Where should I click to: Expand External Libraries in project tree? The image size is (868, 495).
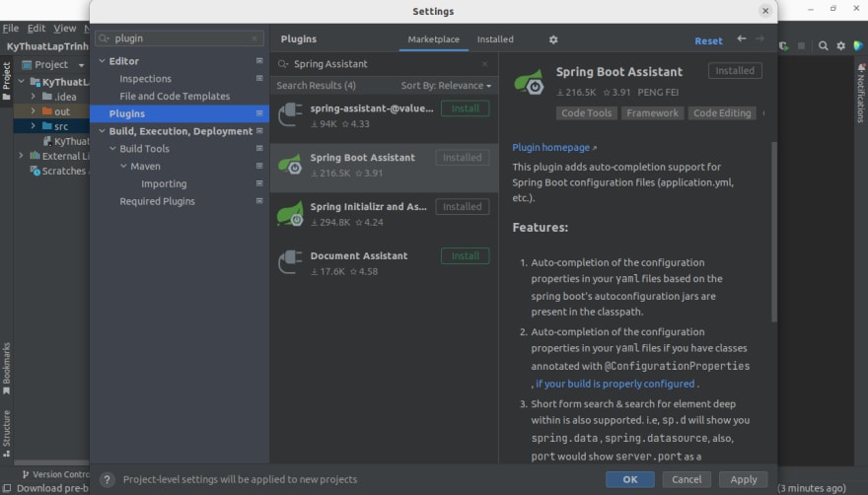[x=21, y=156]
